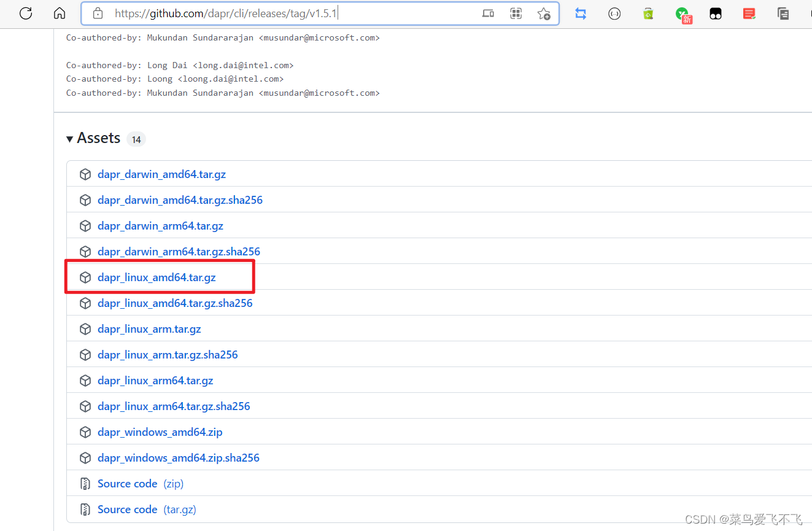The width and height of the screenshot is (812, 531).
Task: Download dapr_darwin_amd64.tar.gz
Action: click(x=161, y=174)
